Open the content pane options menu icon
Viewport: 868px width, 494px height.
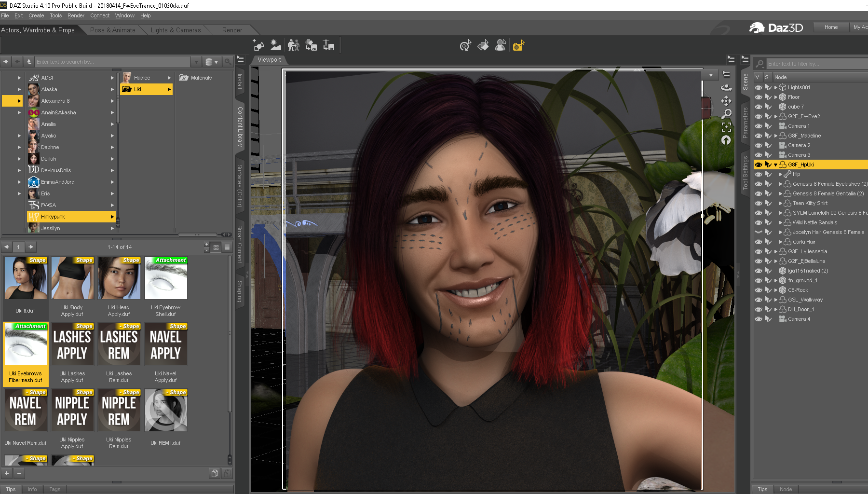point(240,59)
